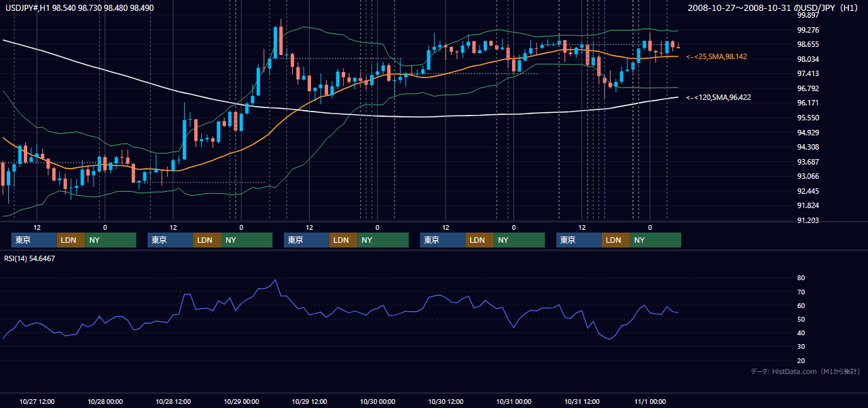This screenshot has width=868, height=408.
Task: Select the NY session block for 10/27
Action: point(111,240)
